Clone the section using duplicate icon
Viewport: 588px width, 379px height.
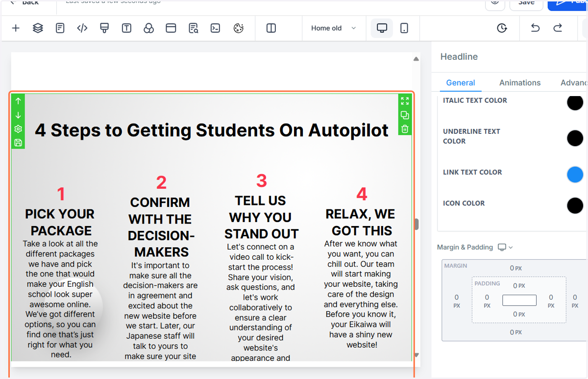click(405, 115)
